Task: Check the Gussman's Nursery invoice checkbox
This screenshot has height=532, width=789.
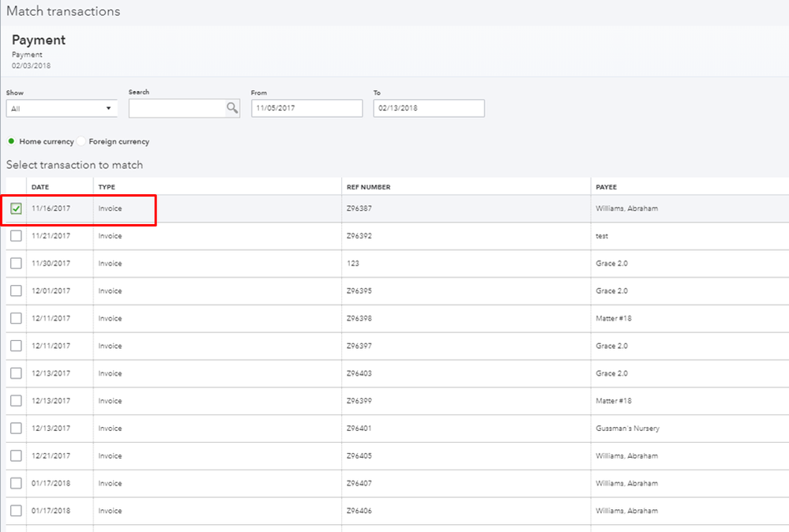Action: [x=16, y=429]
